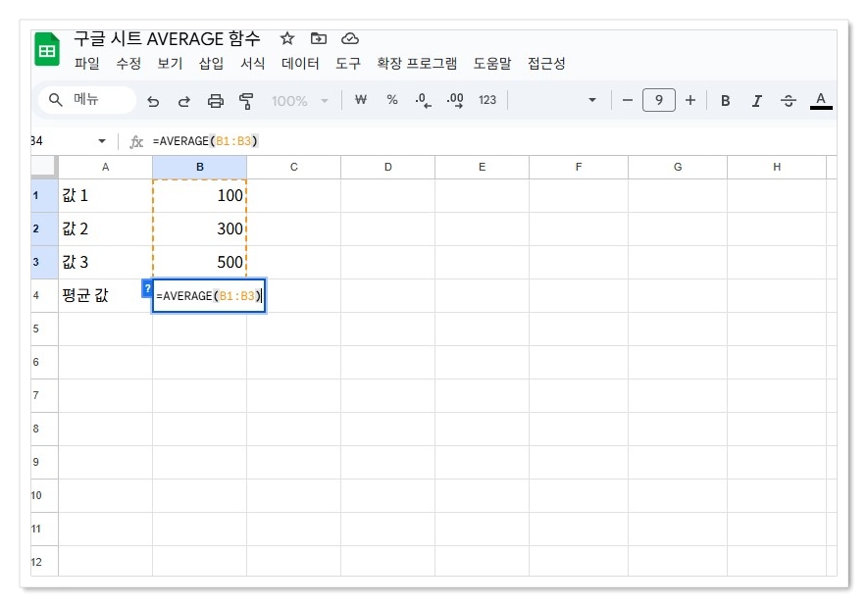Viewport: 868px width, 607px height.
Task: Select the paint format roller icon
Action: [x=246, y=101]
